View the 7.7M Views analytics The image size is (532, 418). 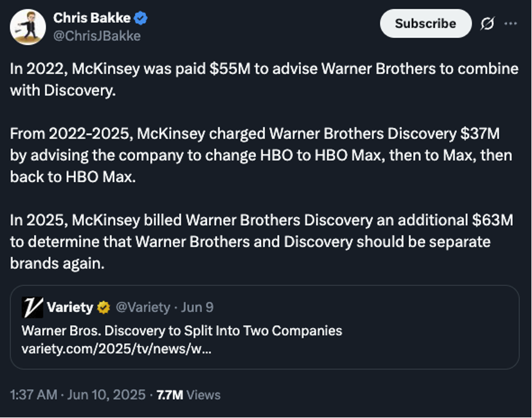pos(189,395)
